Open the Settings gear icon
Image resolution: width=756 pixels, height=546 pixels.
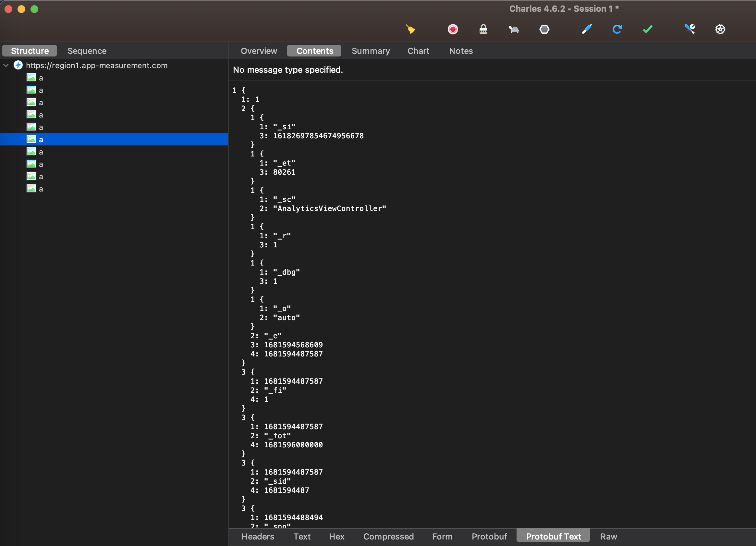tap(720, 29)
